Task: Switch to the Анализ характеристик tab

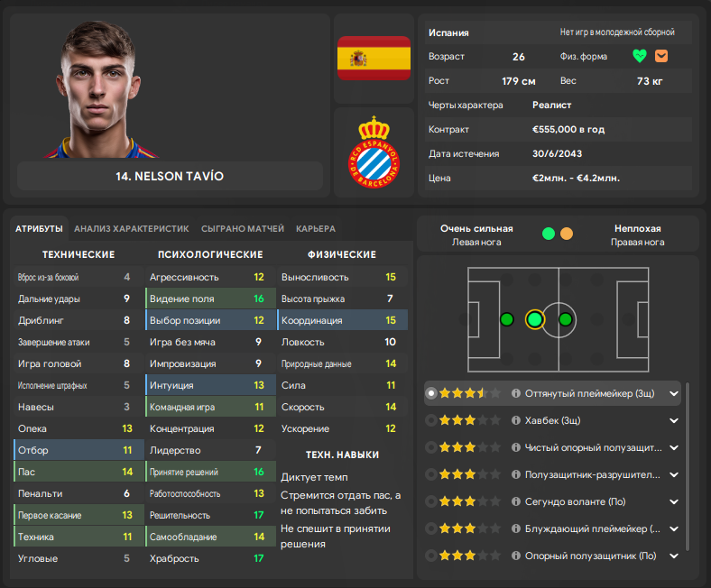Action: click(131, 229)
